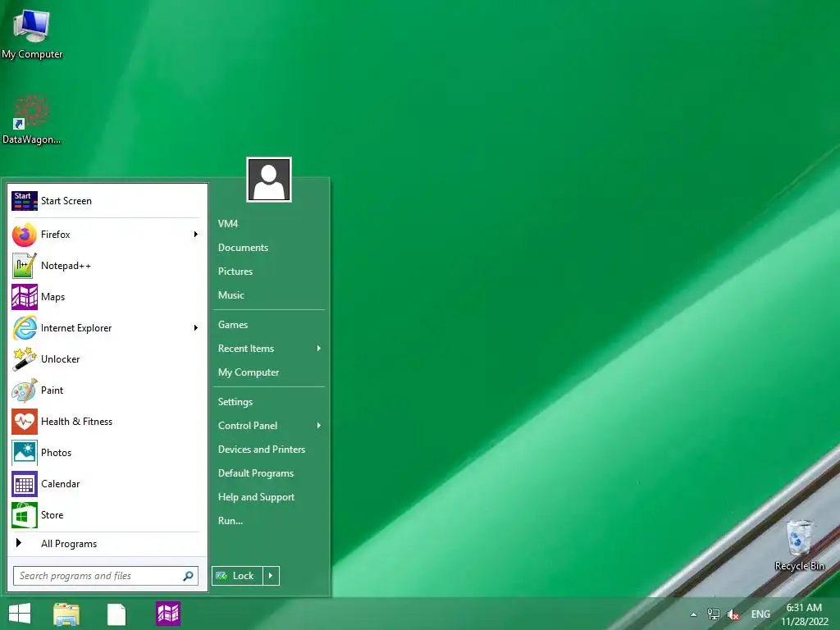This screenshot has width=840, height=630.
Task: Open the Photos app icon
Action: pos(25,453)
